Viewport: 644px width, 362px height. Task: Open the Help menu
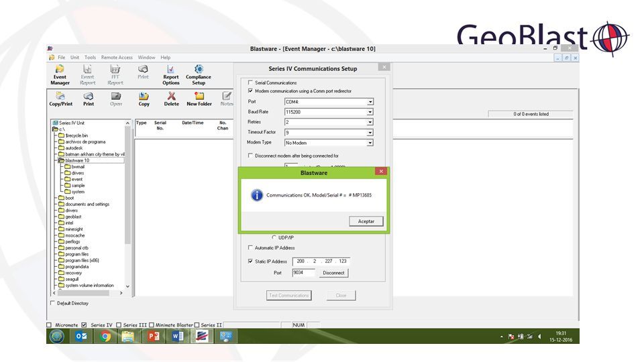[x=166, y=58]
